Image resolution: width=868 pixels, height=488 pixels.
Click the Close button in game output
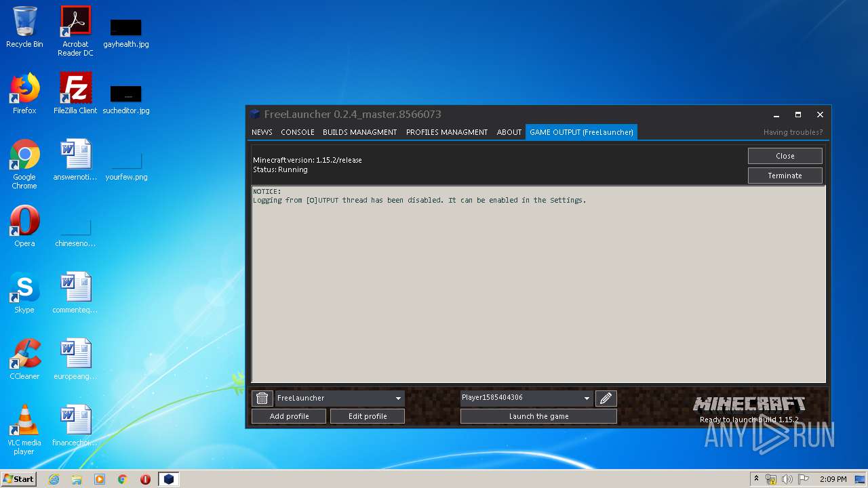[x=785, y=156]
